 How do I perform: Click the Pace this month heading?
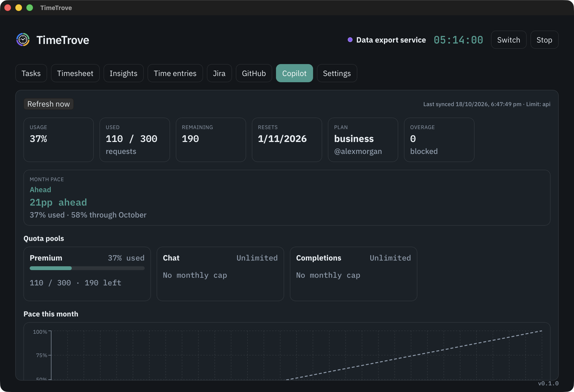(x=51, y=314)
